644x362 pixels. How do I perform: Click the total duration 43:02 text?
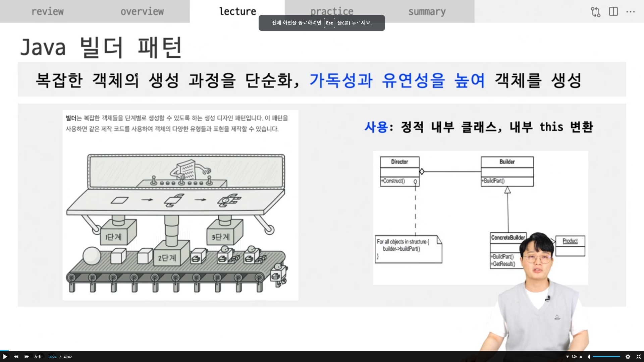pos(68,357)
